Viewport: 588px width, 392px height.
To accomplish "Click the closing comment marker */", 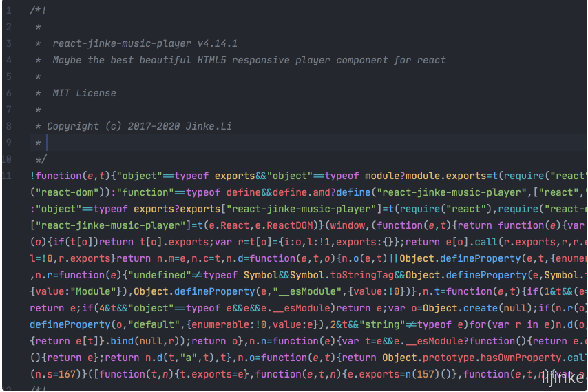I will [41, 159].
